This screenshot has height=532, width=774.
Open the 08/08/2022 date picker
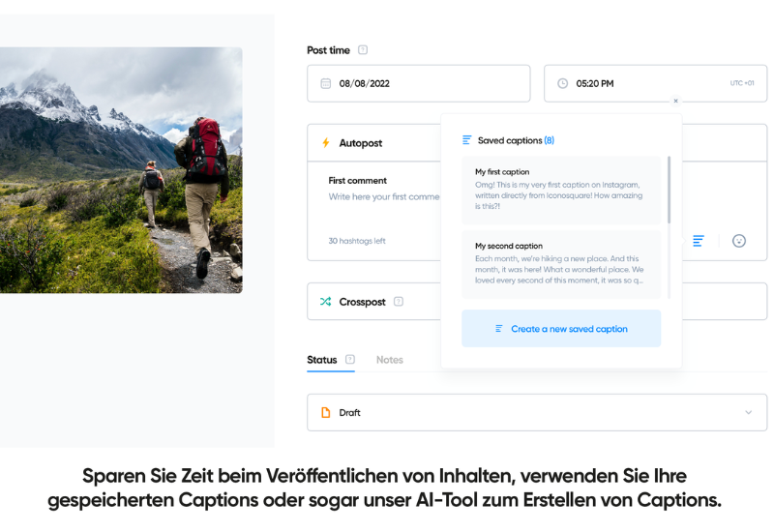pos(418,84)
